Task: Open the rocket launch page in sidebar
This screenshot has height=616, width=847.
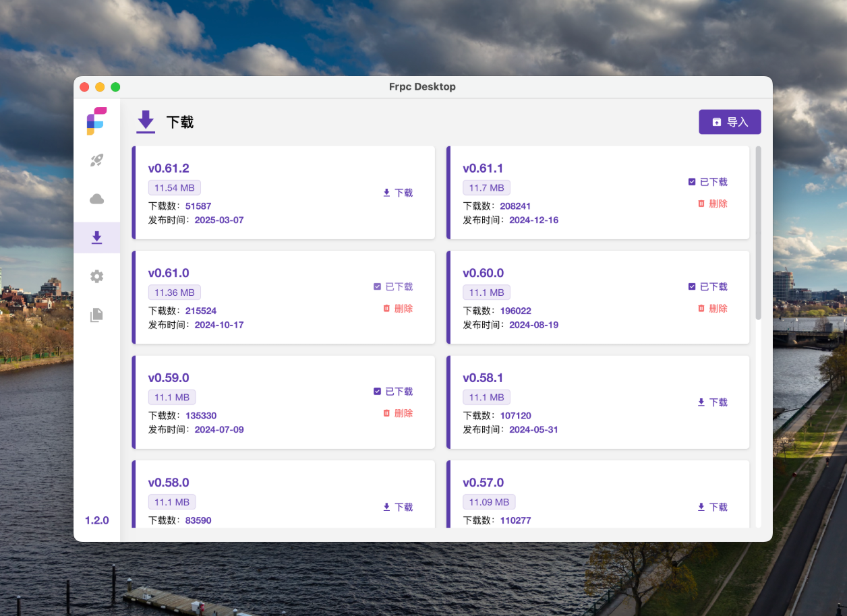Action: (96, 160)
